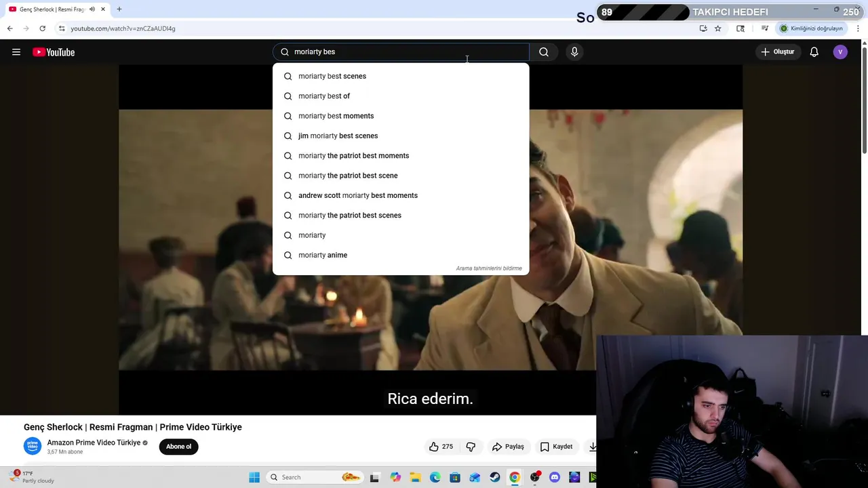The height and width of the screenshot is (488, 868).
Task: Select the Genç Sherlock browser tab
Action: [57, 9]
